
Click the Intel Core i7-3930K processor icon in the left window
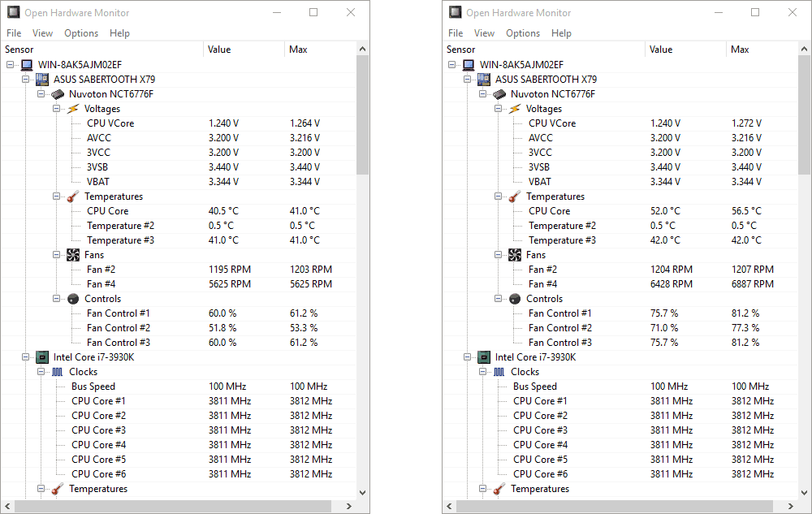(x=42, y=357)
